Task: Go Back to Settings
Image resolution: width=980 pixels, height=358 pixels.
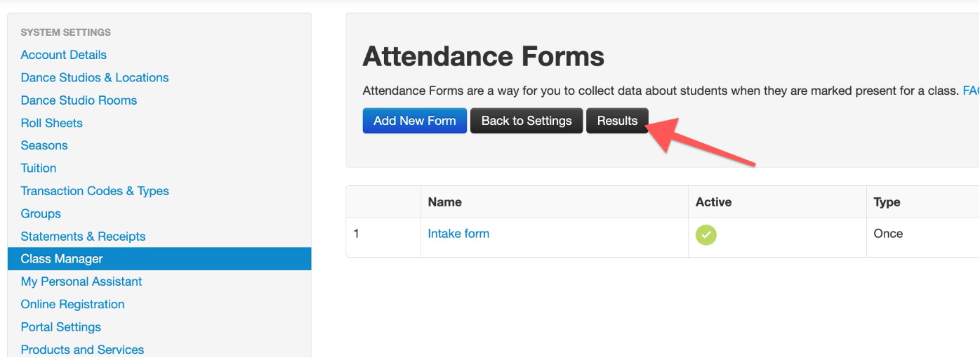Action: coord(527,121)
